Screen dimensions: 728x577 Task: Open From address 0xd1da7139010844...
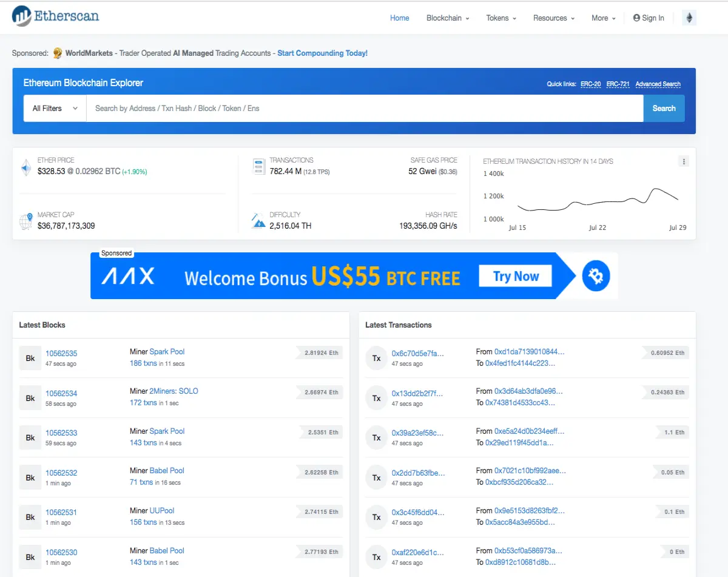(x=530, y=352)
